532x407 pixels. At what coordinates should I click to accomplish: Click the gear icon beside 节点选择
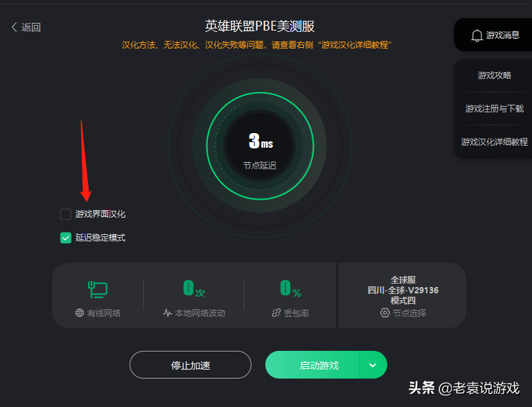(x=384, y=313)
